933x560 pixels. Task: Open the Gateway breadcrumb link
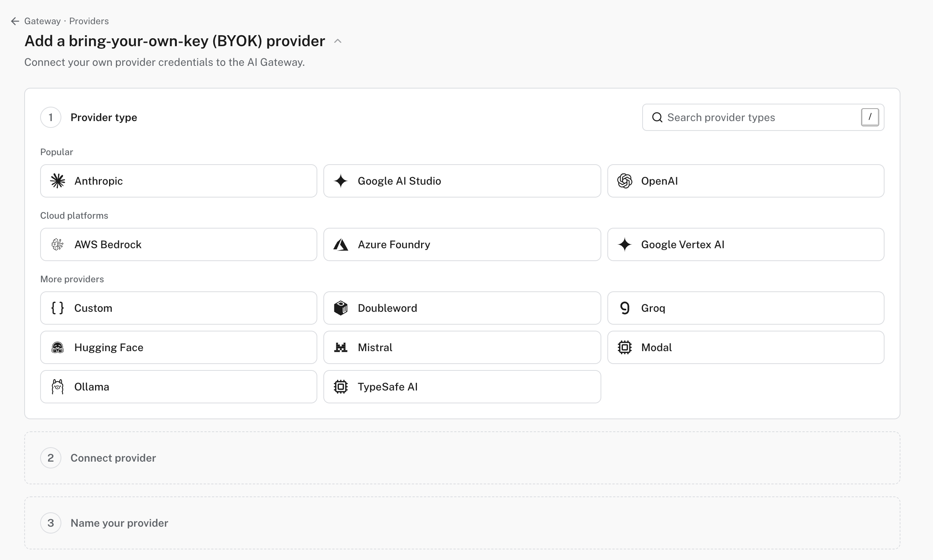42,21
